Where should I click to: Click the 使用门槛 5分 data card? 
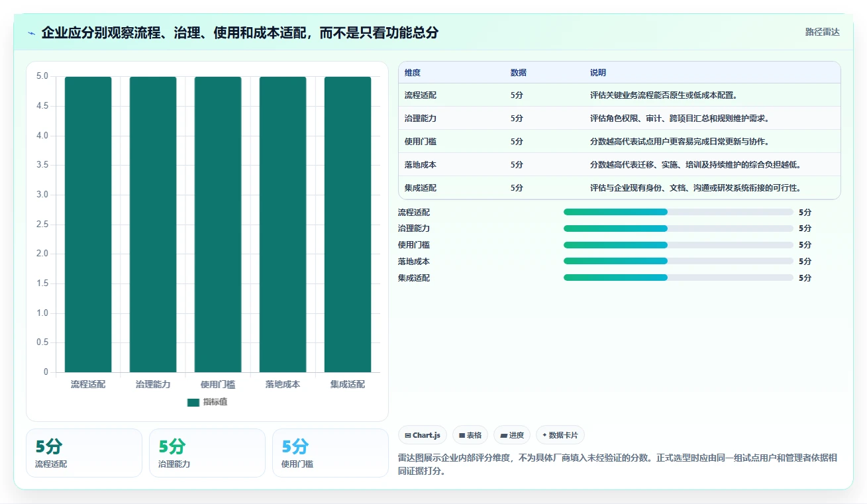point(331,453)
